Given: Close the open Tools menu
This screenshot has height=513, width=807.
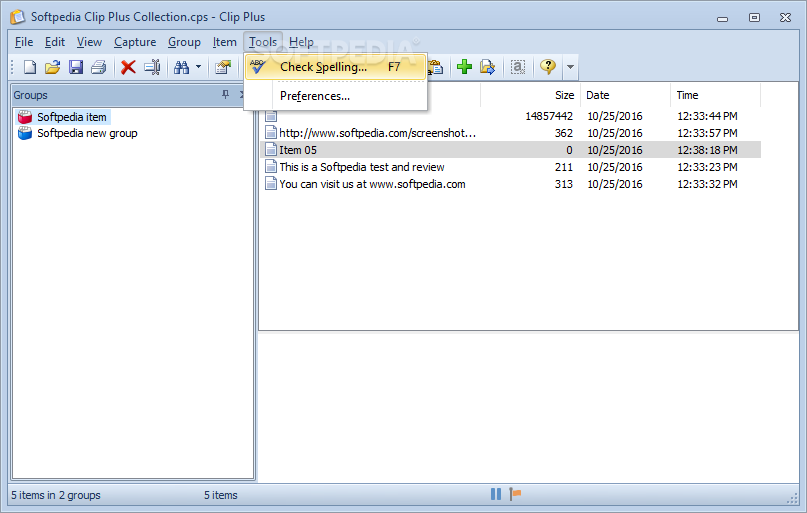Looking at the screenshot, I should 263,42.
